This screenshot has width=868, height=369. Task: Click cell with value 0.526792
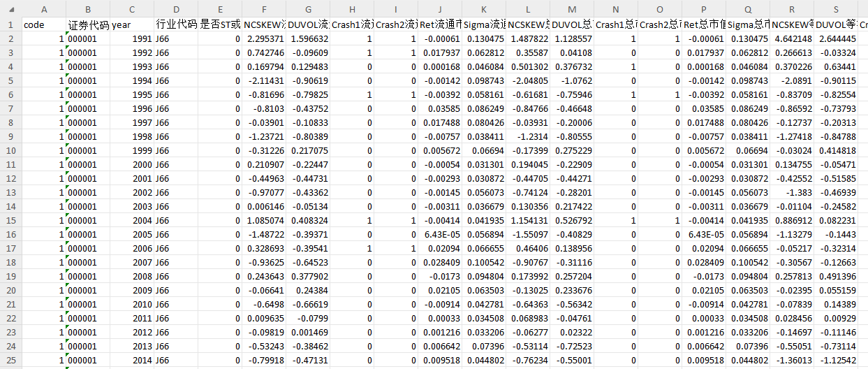coord(572,220)
